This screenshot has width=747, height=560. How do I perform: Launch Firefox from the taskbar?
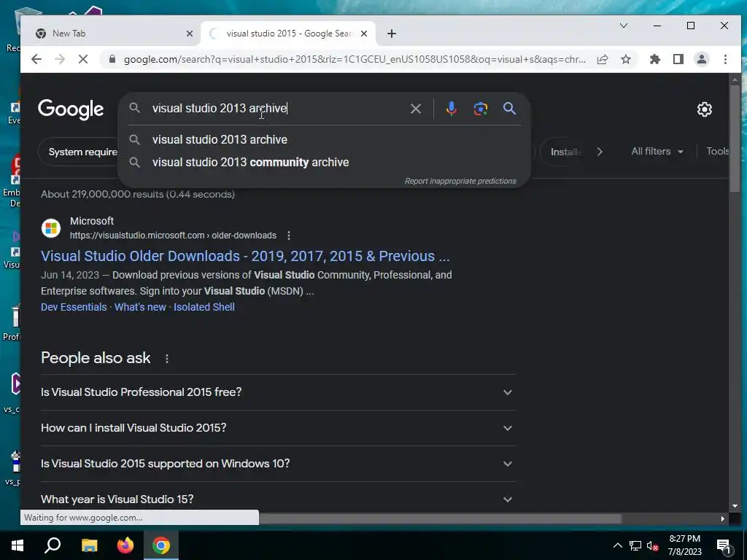(125, 545)
